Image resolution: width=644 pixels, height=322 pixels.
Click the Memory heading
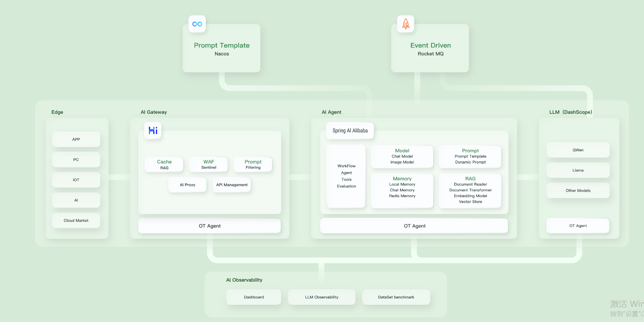click(402, 179)
